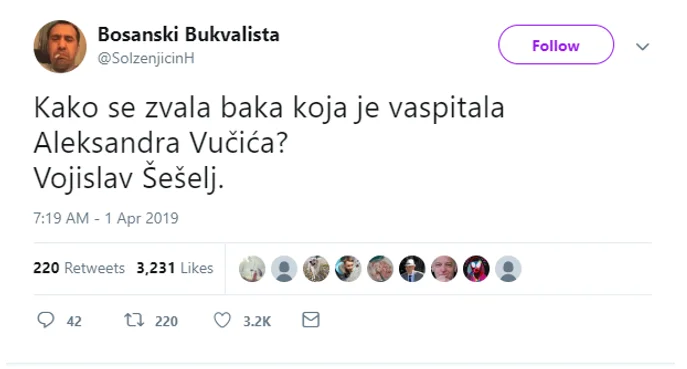Open the chevron menu next to Follow
The image size is (687, 369).
642,46
